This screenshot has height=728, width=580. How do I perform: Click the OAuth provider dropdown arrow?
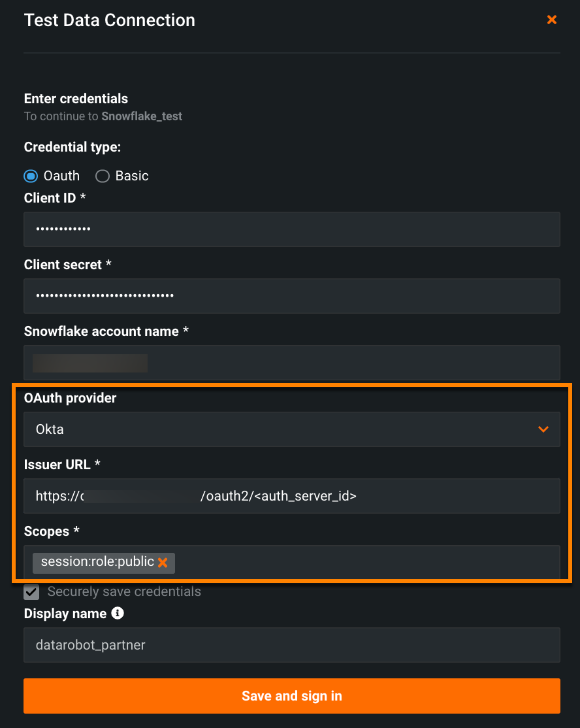(543, 429)
